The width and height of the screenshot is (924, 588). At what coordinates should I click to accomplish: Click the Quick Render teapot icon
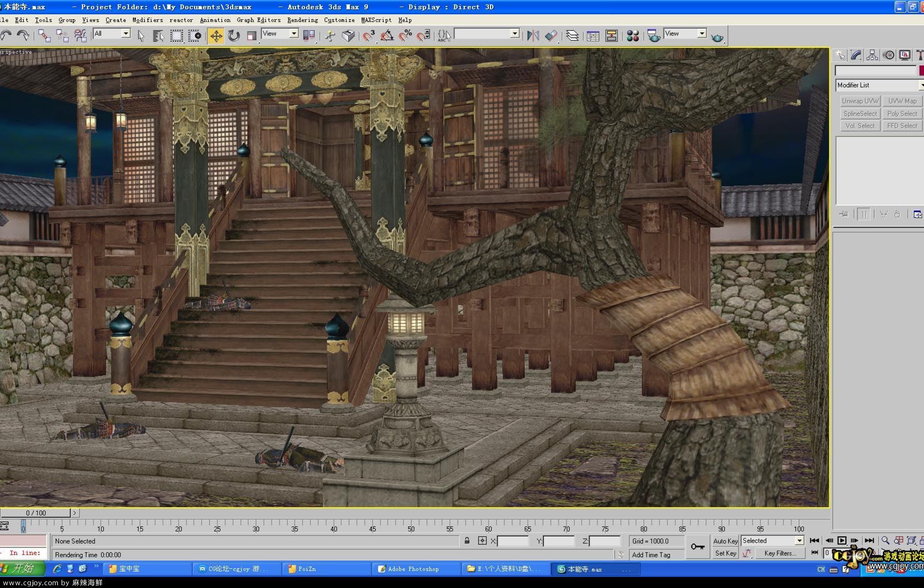click(x=717, y=37)
